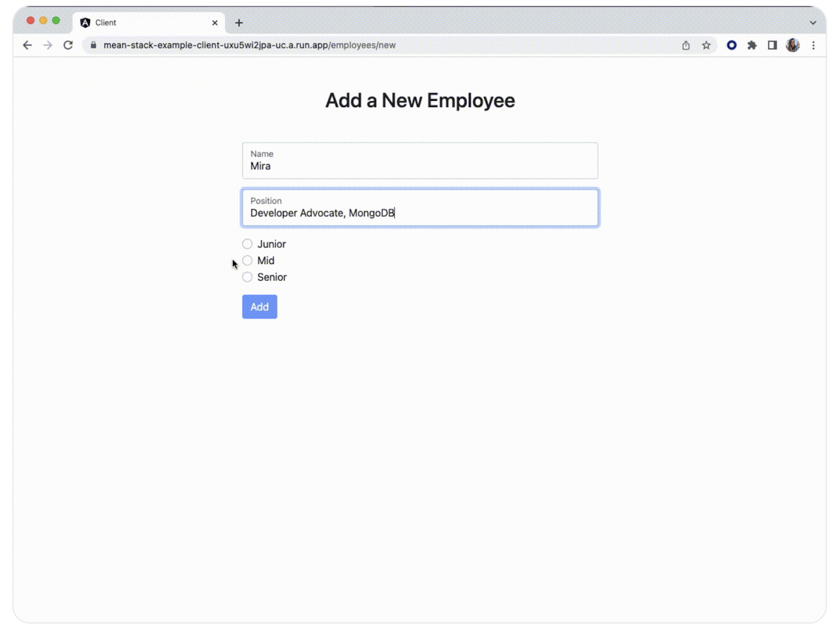Click the browser forward arrow
This screenshot has width=840, height=633.
[x=48, y=45]
